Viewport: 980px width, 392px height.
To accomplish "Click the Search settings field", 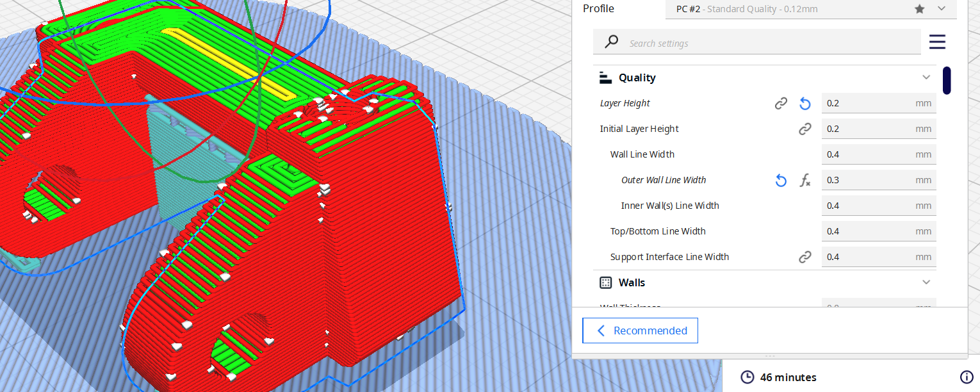I will coord(756,42).
